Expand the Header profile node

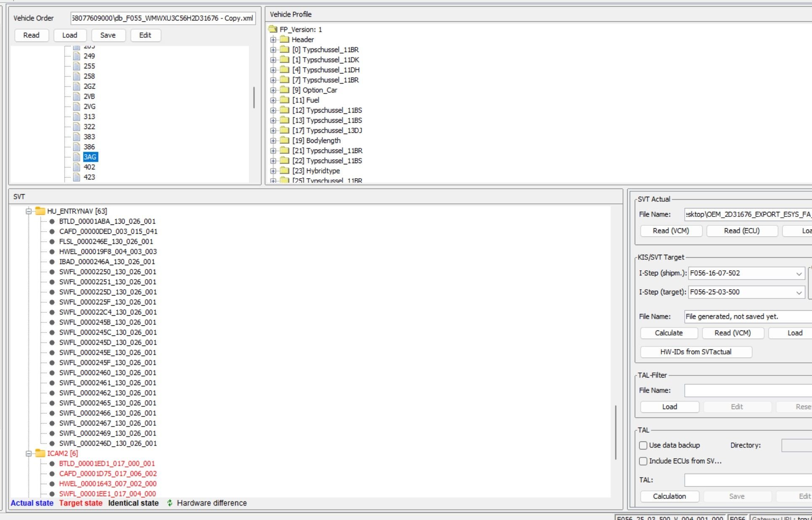[x=273, y=40]
